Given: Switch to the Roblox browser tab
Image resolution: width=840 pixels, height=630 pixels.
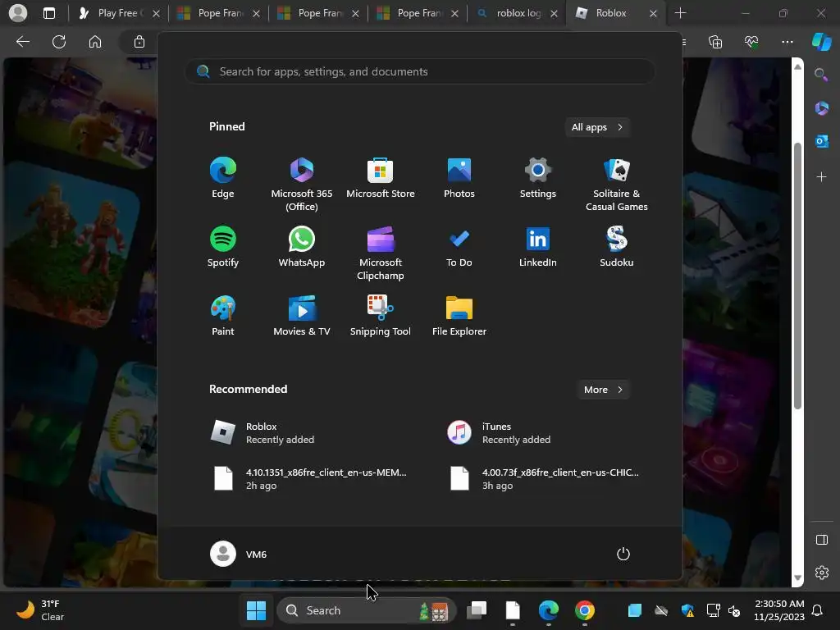Looking at the screenshot, I should [616, 13].
